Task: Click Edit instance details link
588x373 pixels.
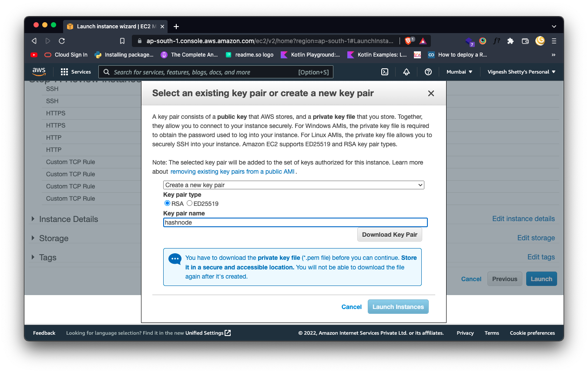Action: tap(524, 219)
